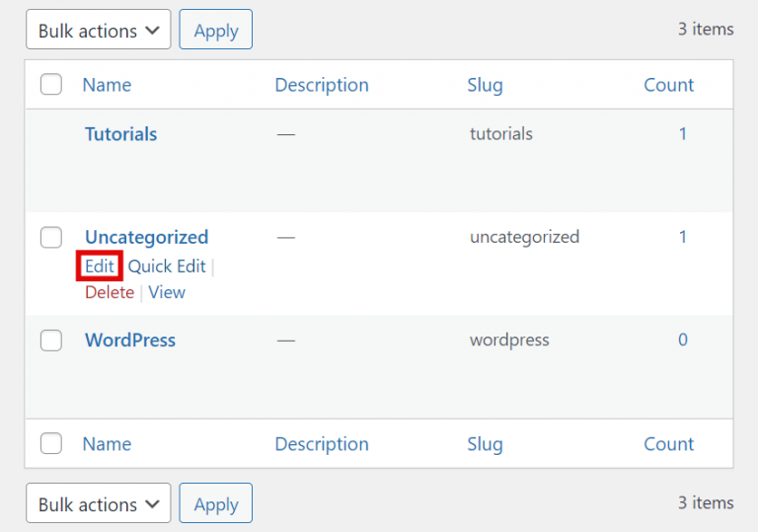Open the Uncategorized category name link
The width and height of the screenshot is (758, 532).
tap(146, 237)
